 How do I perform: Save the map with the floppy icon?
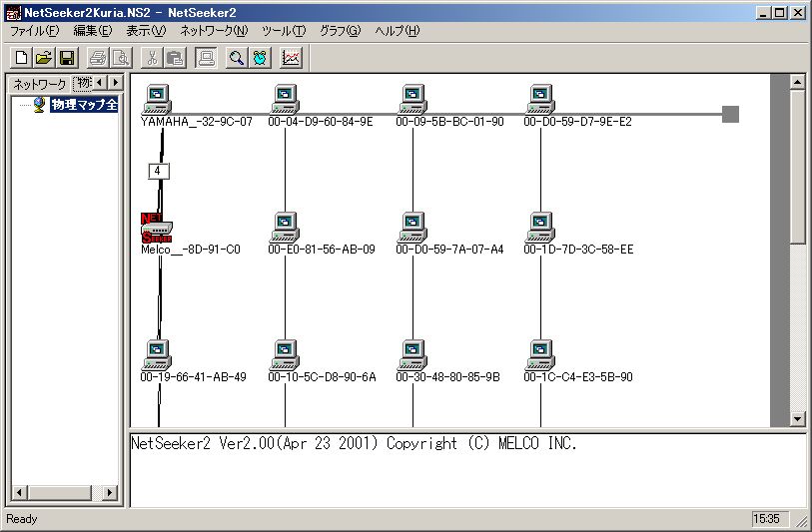click(x=67, y=58)
